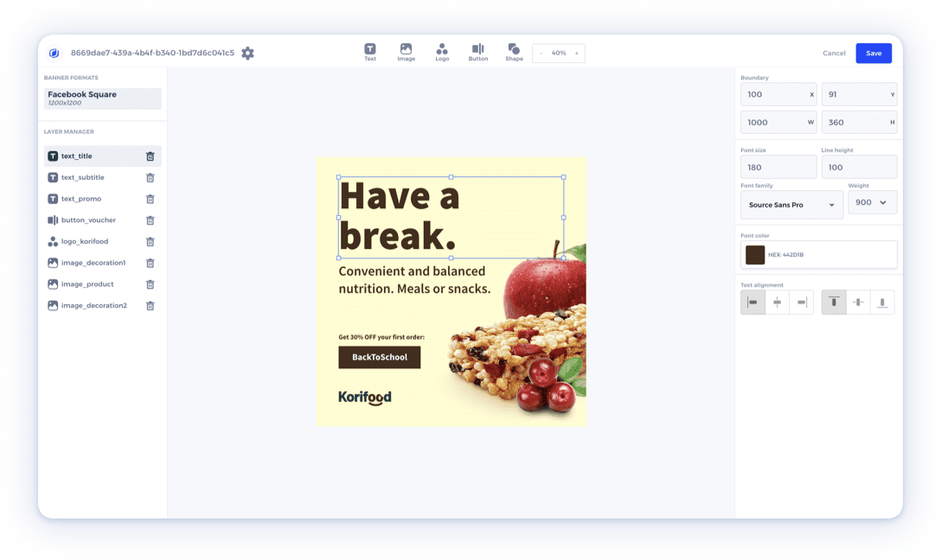This screenshot has height=560, width=941.
Task: Add an Image element from toolbar
Action: (406, 53)
